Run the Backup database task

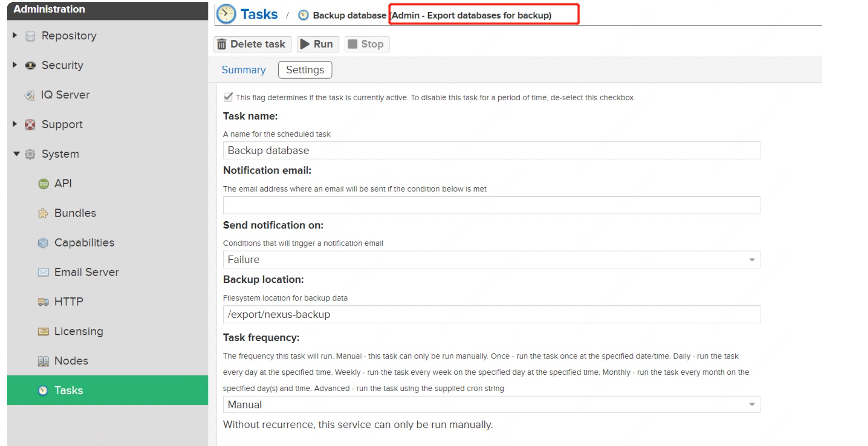point(317,44)
